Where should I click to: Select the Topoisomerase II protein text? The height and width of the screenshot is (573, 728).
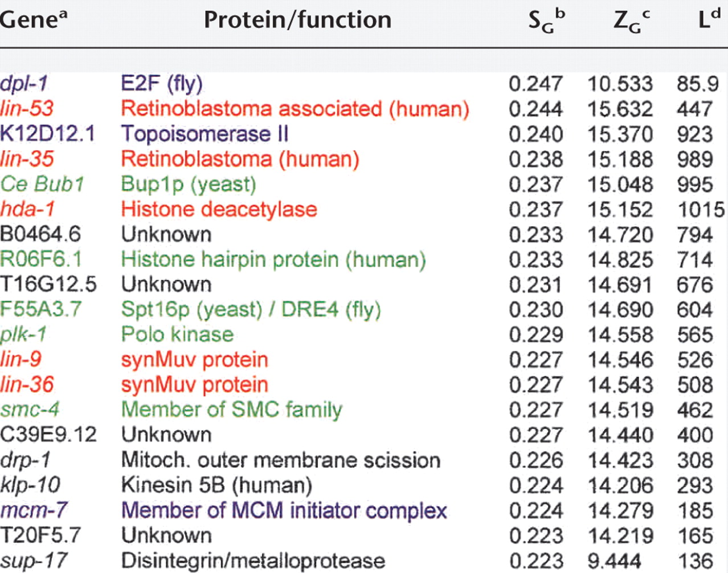click(x=205, y=134)
